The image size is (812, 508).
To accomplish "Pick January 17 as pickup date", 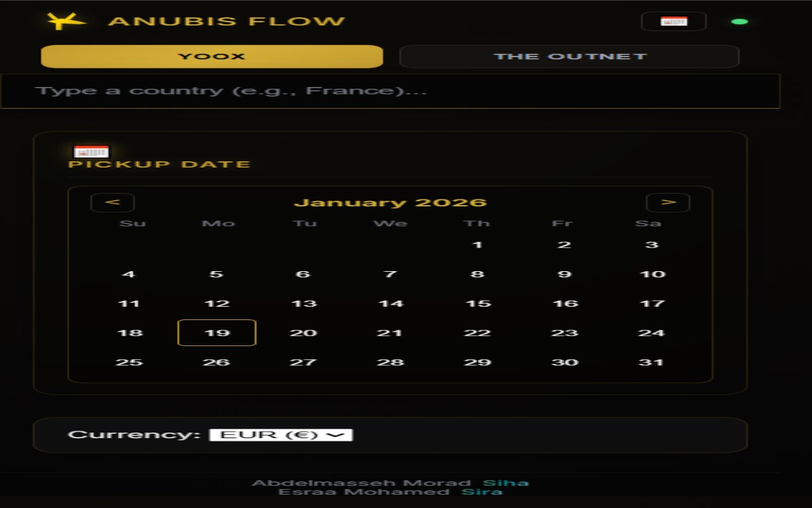I will click(x=652, y=304).
